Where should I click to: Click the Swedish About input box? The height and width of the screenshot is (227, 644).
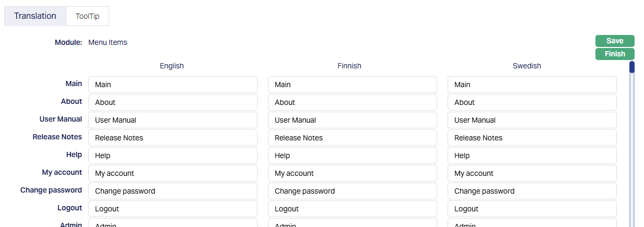tap(532, 102)
